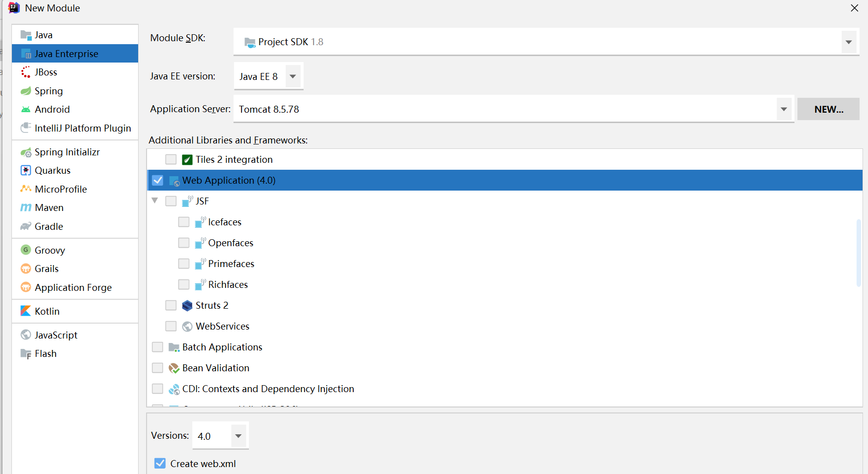868x474 pixels.
Task: Check the Struts 2 checkbox
Action: [171, 305]
